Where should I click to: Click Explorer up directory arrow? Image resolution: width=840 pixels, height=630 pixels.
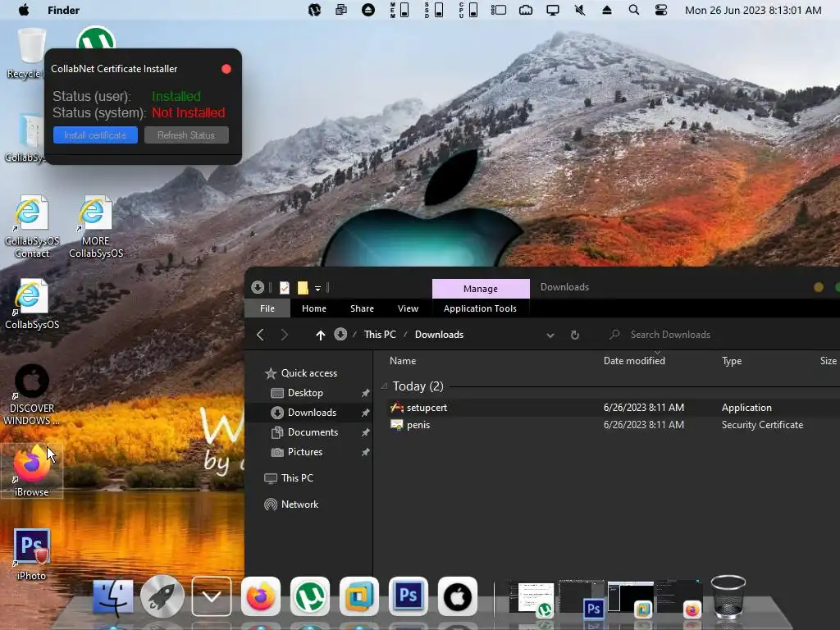pyautogui.click(x=321, y=335)
